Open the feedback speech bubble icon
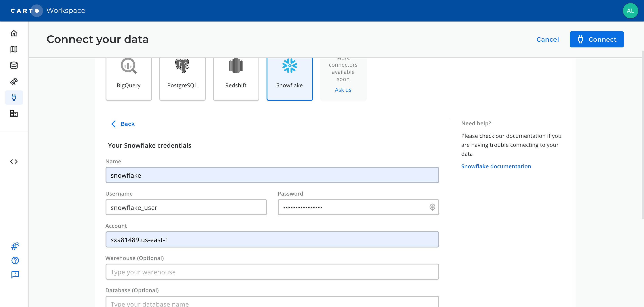Screen dimensions: 644x307 click(x=15, y=275)
